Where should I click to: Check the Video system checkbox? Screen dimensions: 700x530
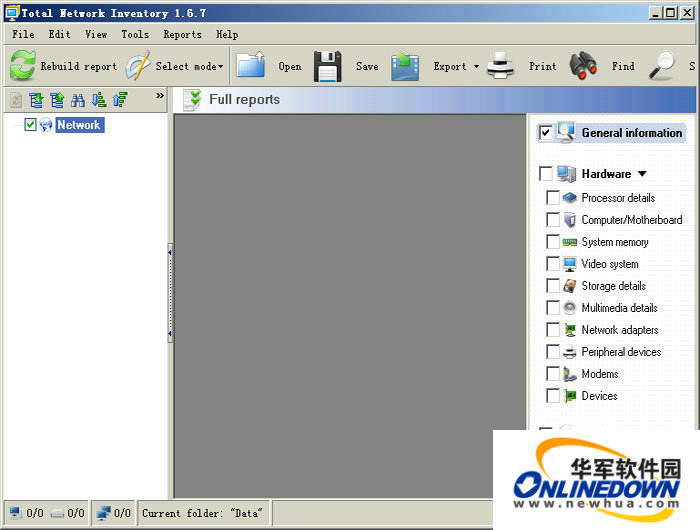[x=553, y=264]
